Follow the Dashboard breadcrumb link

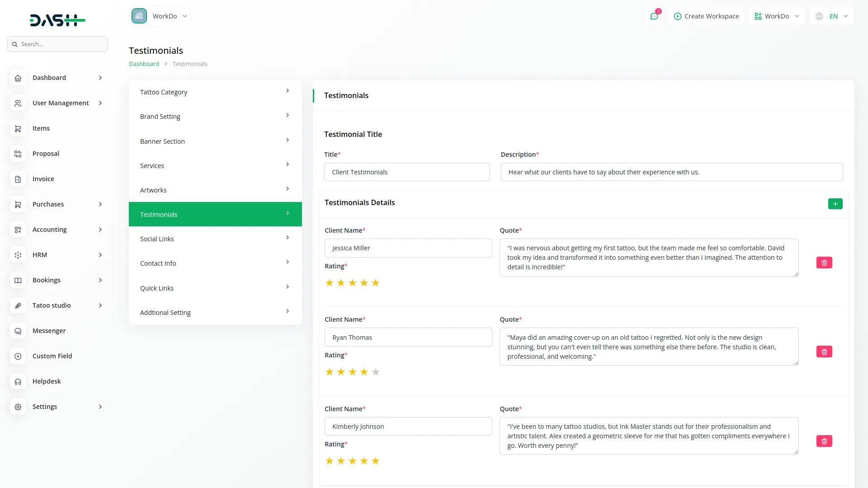[144, 64]
